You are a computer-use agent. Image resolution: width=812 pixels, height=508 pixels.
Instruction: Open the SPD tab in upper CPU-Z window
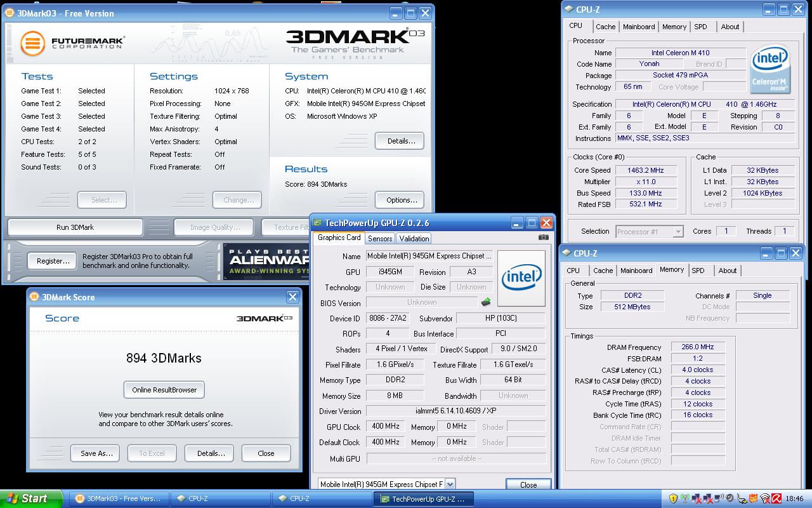click(700, 27)
